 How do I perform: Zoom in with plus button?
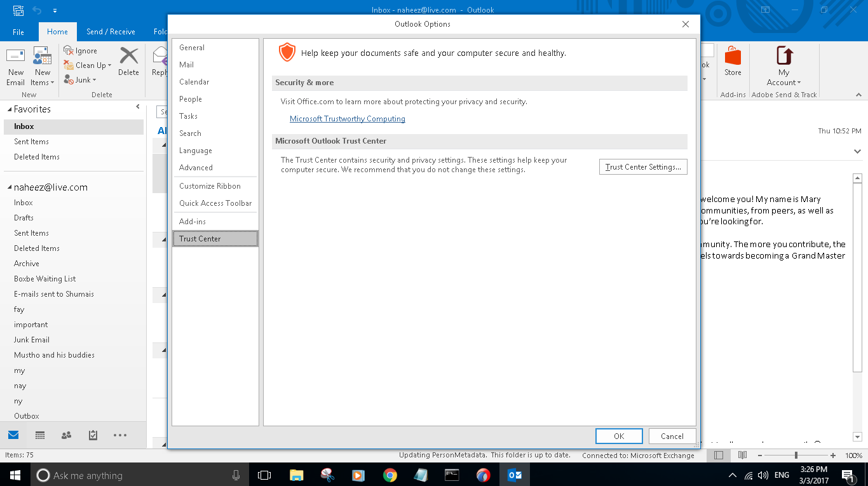pyautogui.click(x=833, y=456)
